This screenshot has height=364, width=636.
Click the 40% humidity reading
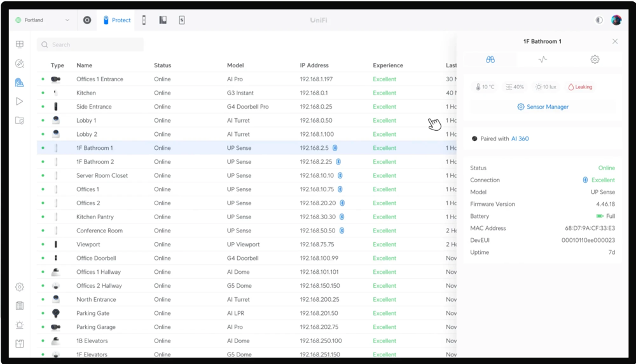515,87
